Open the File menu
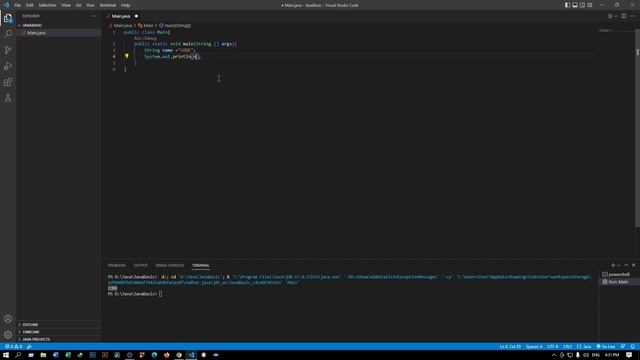The width and height of the screenshot is (640, 360). 18,5
